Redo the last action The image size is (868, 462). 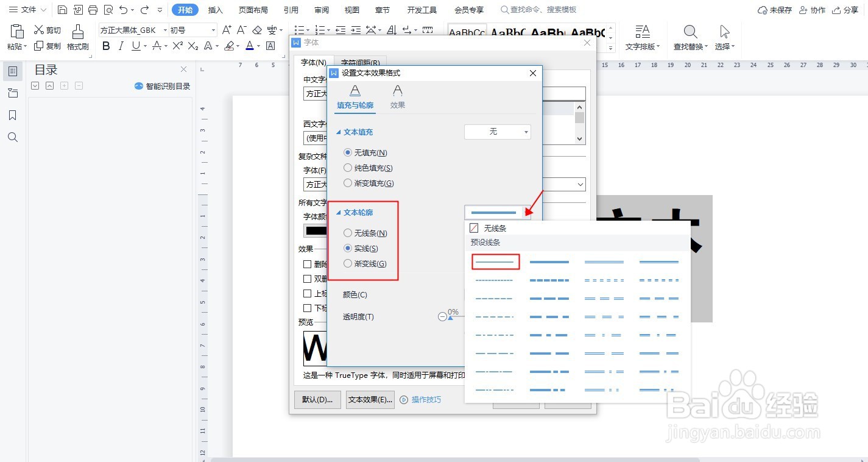coord(144,10)
